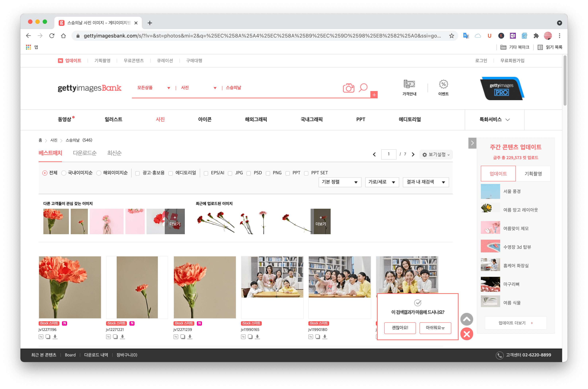Select the 국내이미지순 radio button
Image resolution: width=588 pixels, height=389 pixels.
[64, 173]
